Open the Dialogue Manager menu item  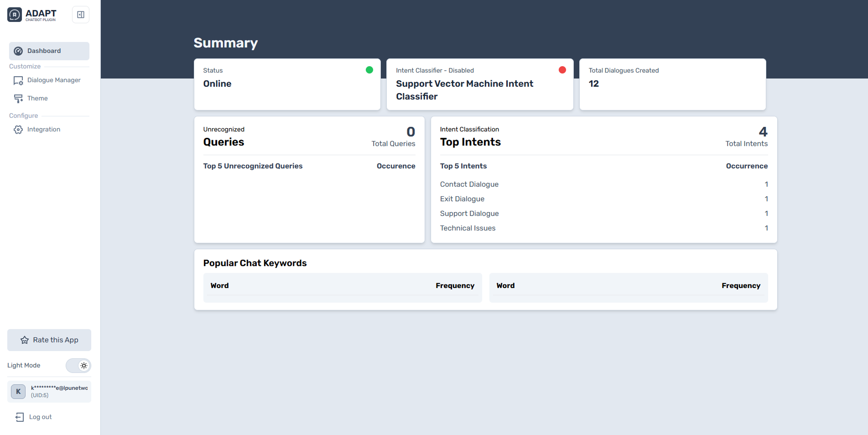[x=54, y=80]
